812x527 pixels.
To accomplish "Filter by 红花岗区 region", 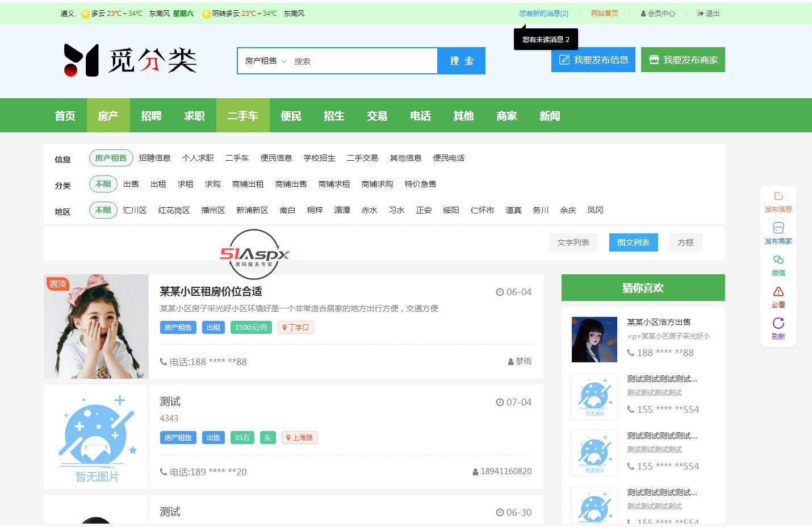I will tap(174, 210).
